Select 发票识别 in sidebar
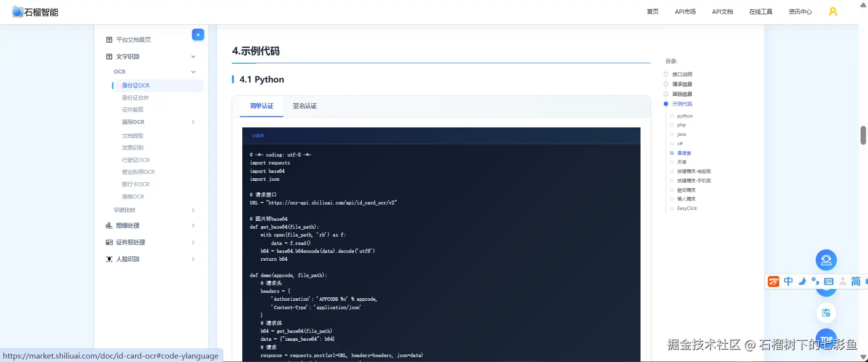The image size is (868, 362). pyautogui.click(x=133, y=148)
